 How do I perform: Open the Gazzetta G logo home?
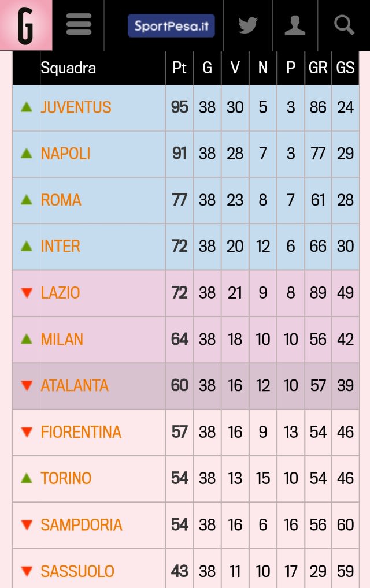coord(26,25)
